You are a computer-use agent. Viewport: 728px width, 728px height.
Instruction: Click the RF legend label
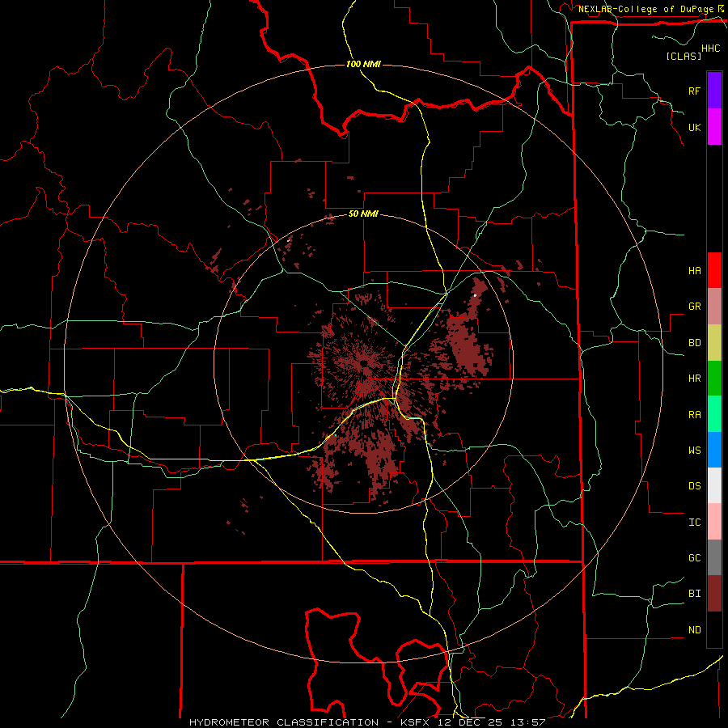tap(694, 91)
